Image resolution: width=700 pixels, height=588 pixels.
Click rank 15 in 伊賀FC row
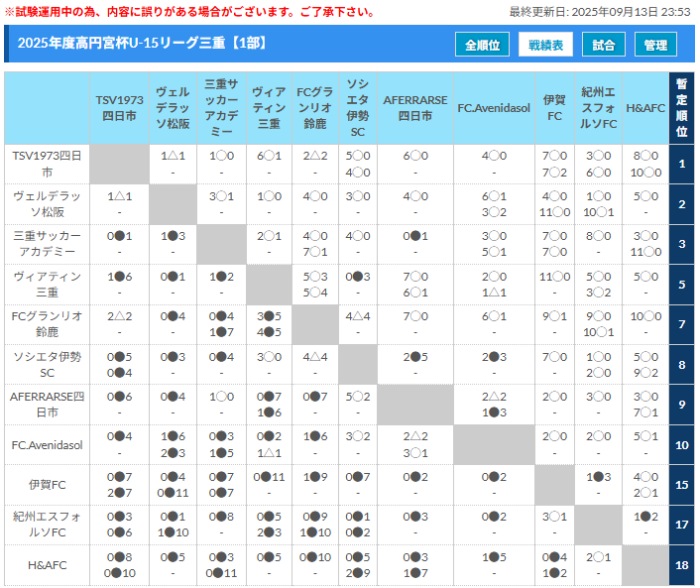[x=682, y=485]
